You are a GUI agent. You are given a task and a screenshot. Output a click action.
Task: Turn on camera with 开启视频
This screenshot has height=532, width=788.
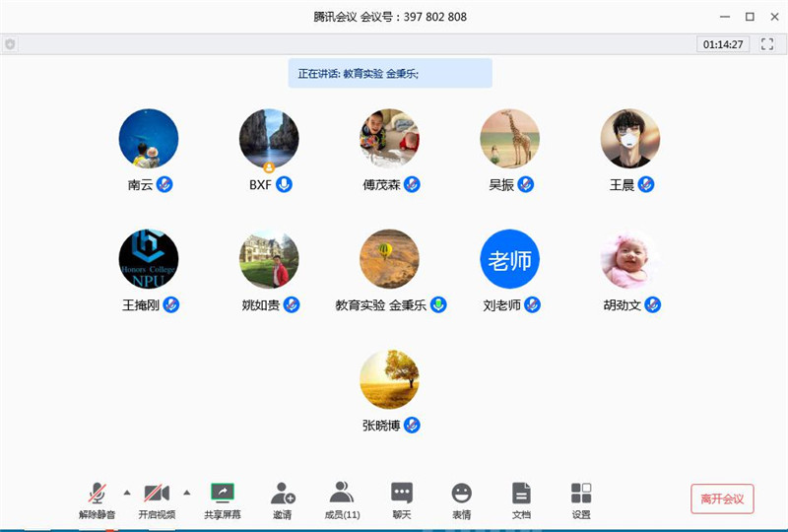[157, 499]
